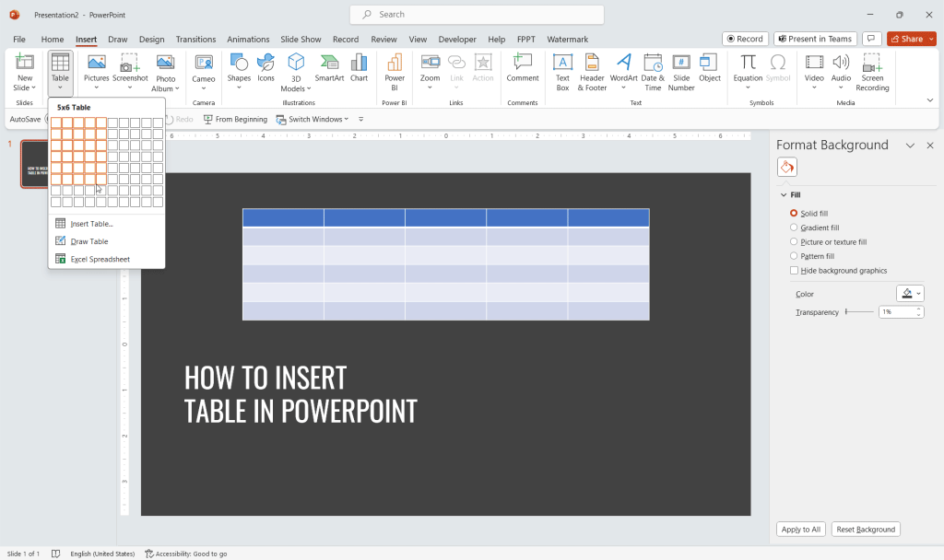Open the background Color dropdown
This screenshot has width=944, height=560.
[910, 293]
